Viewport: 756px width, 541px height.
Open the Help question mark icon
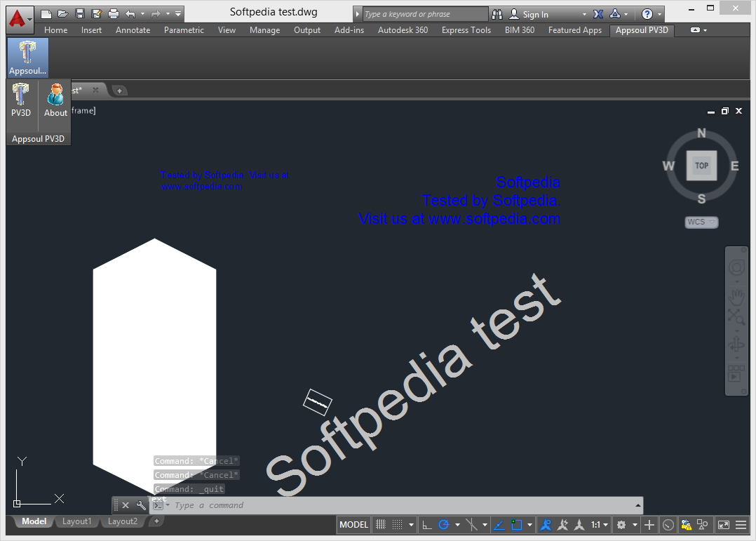[x=647, y=15]
